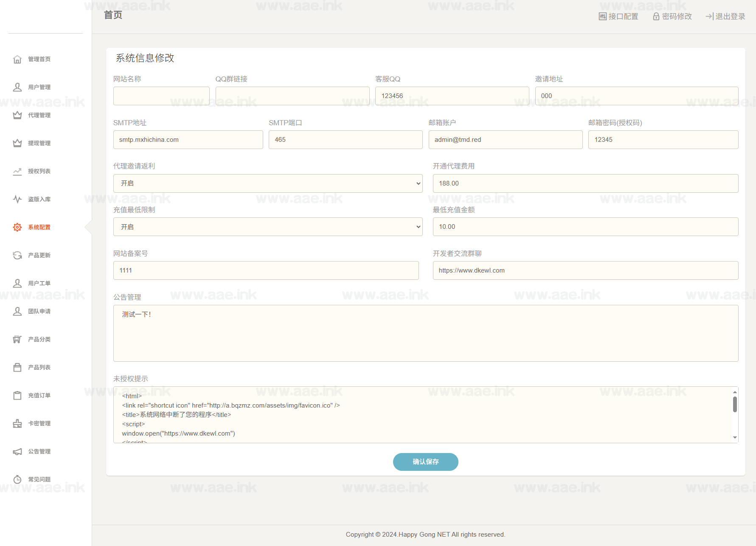Click the user icon beside 用户管理
The image size is (756, 546).
[17, 87]
